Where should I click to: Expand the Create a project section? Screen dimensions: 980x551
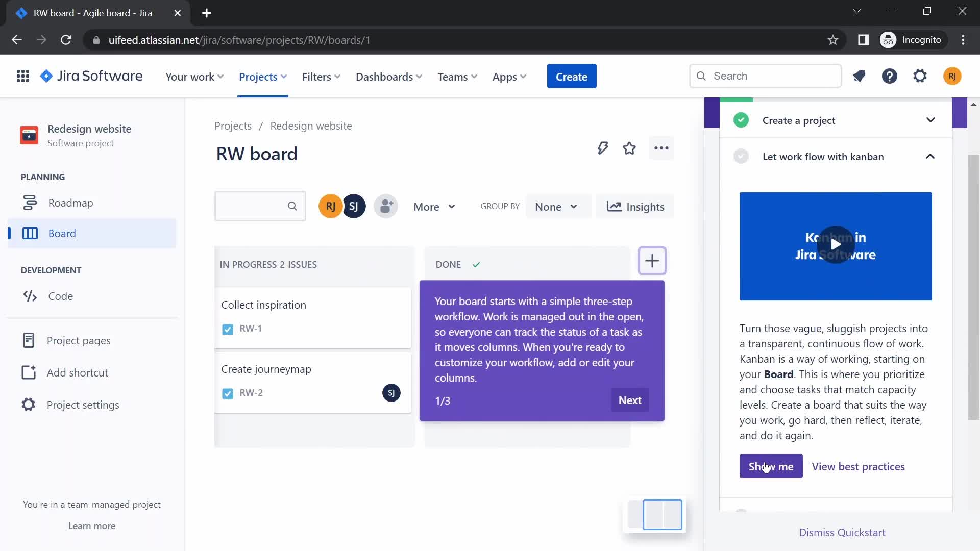click(x=930, y=120)
